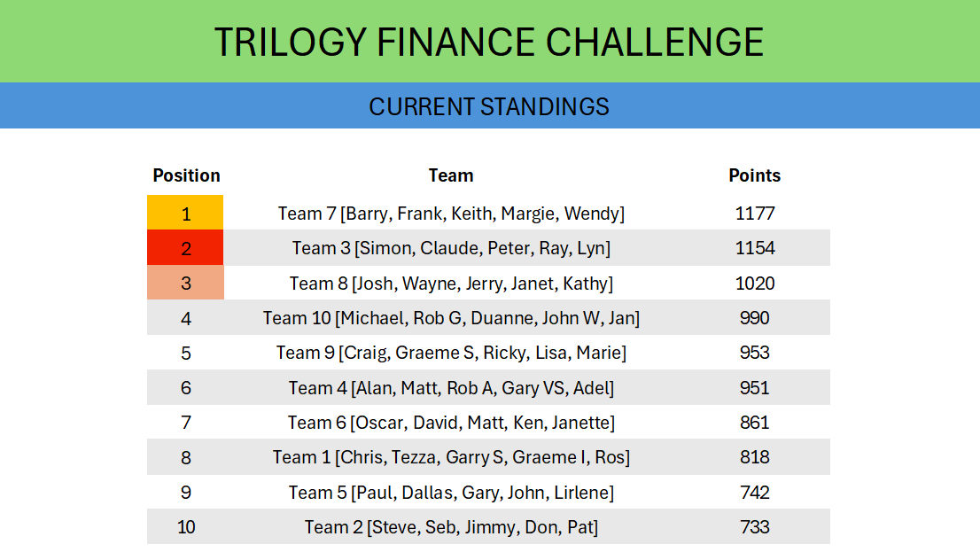This screenshot has height=552, width=980.
Task: Select the "Team" column header
Action: click(451, 175)
